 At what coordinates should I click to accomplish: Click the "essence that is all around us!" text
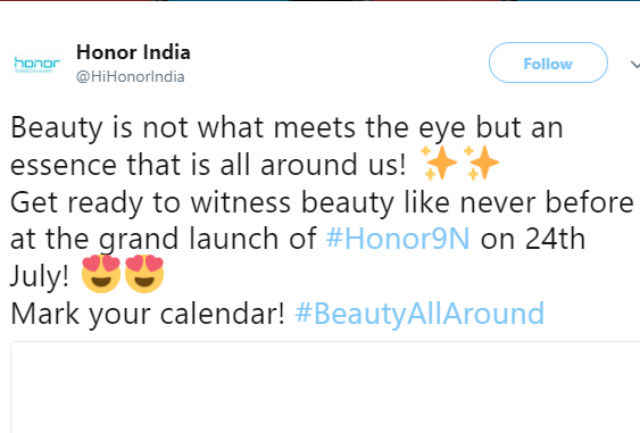coord(208,165)
